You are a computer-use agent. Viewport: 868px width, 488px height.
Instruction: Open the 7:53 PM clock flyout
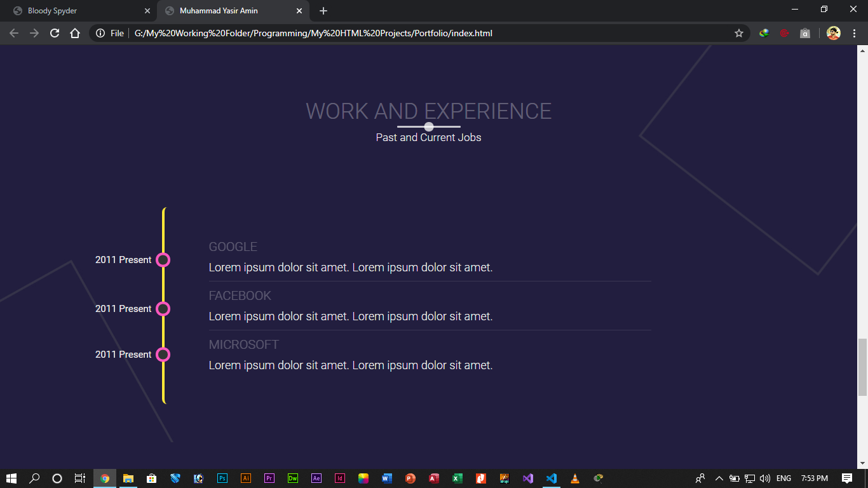point(815,478)
